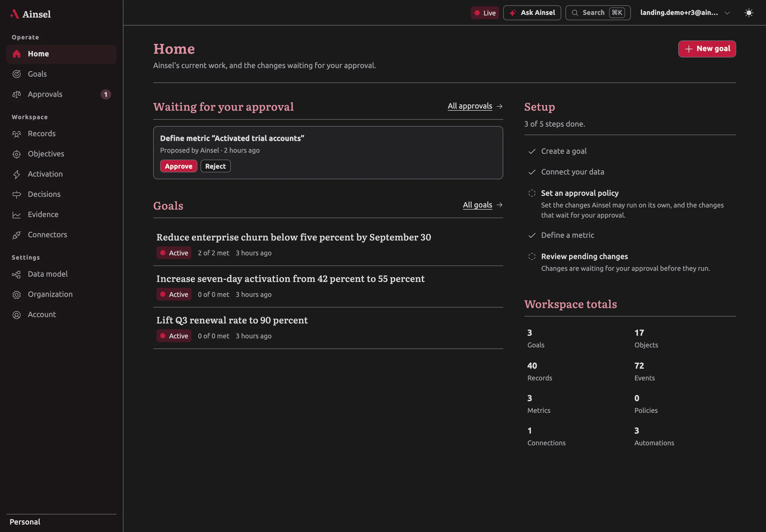
Task: Click Active badge on enterprise churn goal
Action: pos(174,253)
